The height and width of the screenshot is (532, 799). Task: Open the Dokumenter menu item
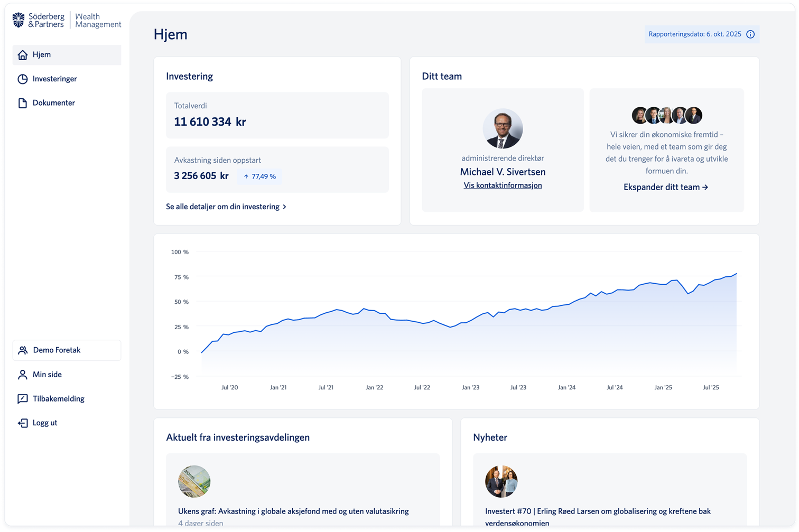click(x=53, y=103)
